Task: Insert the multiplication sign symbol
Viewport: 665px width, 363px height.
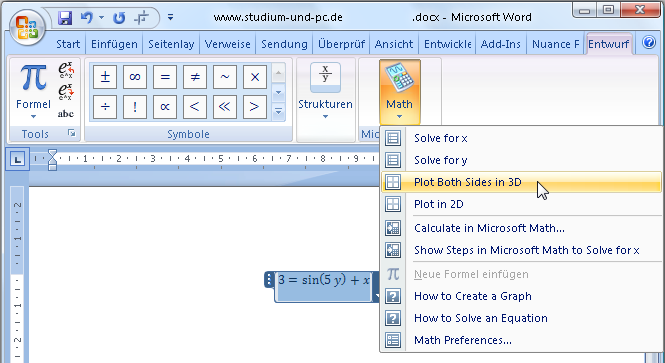Action: [255, 77]
